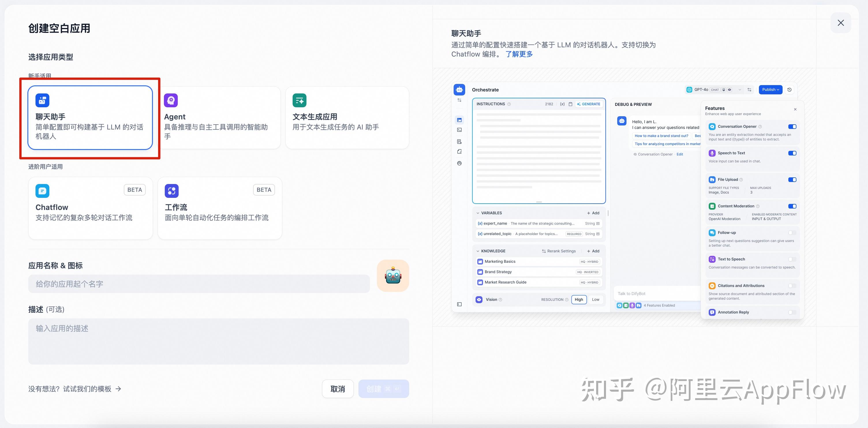Collapse the VARIABLES section

pyautogui.click(x=478, y=213)
